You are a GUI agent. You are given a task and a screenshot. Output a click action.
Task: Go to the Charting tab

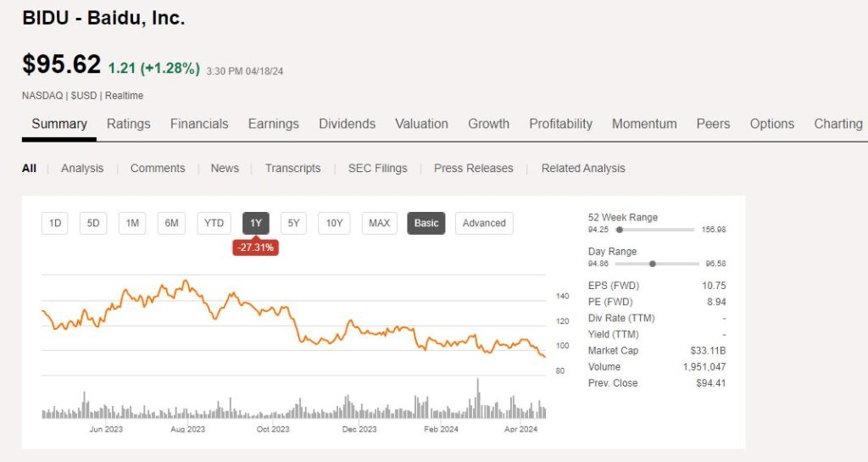(838, 124)
